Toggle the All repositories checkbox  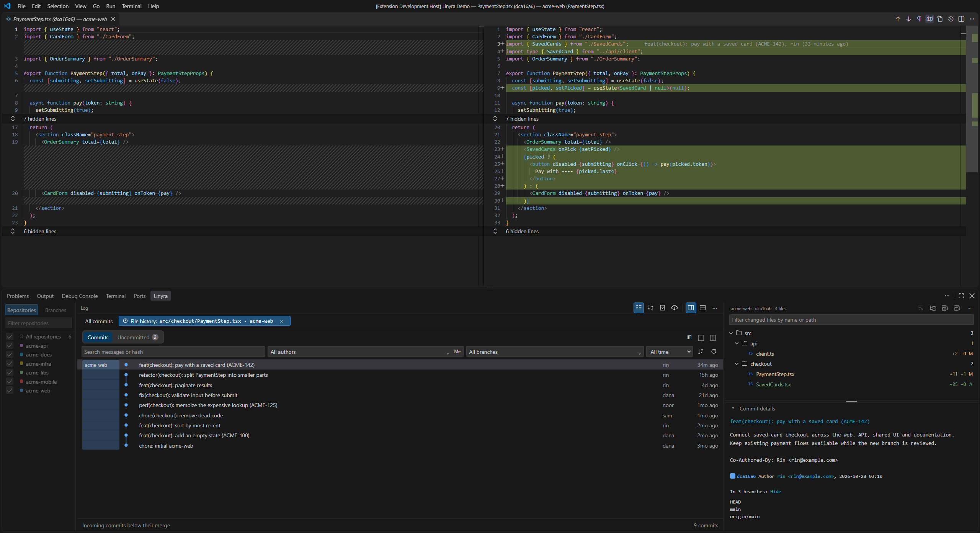(x=10, y=337)
